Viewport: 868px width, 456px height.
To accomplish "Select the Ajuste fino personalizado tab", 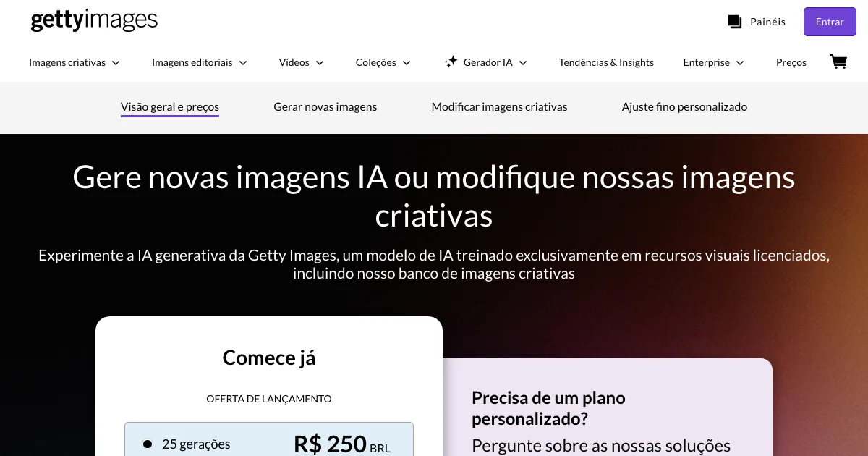I will click(684, 107).
